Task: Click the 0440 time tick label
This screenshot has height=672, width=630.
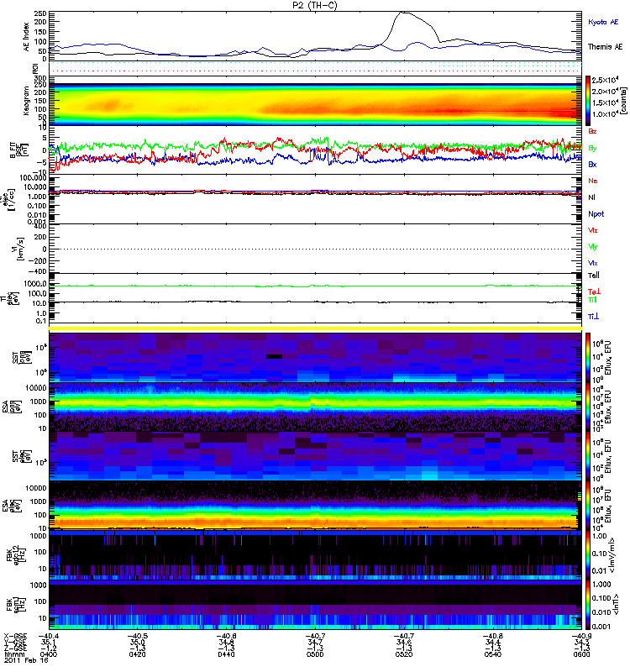Action: pos(226,654)
